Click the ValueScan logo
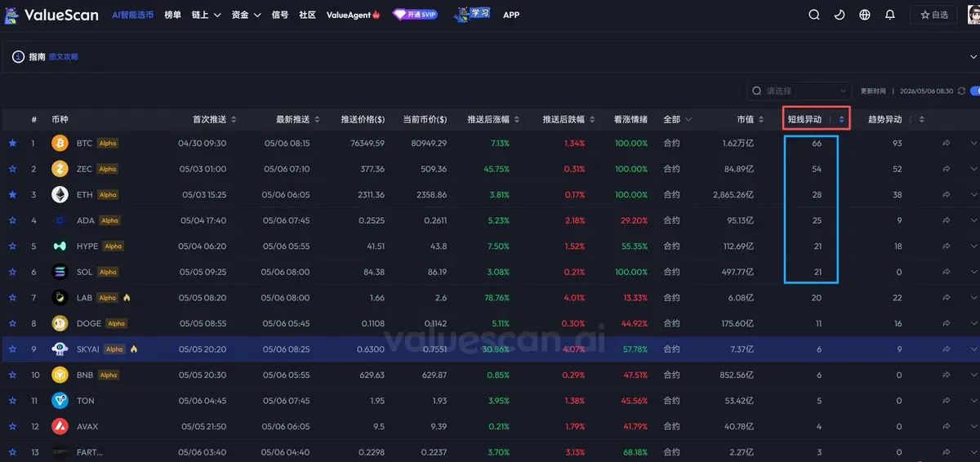This screenshot has width=980, height=462. (51, 15)
